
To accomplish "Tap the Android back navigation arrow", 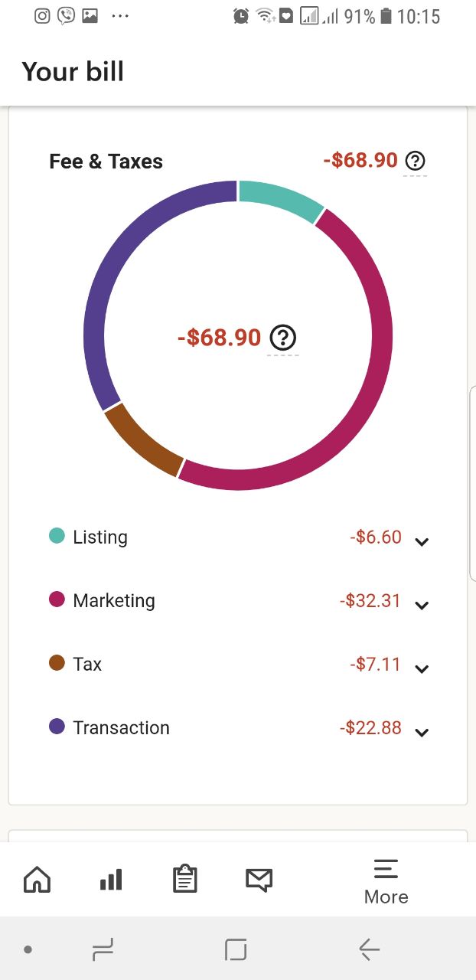I will [369, 950].
